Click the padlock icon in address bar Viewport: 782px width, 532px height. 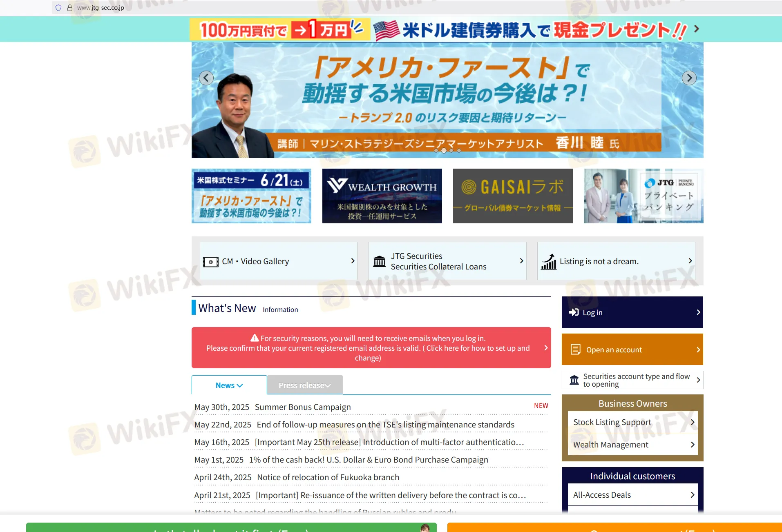pos(70,8)
